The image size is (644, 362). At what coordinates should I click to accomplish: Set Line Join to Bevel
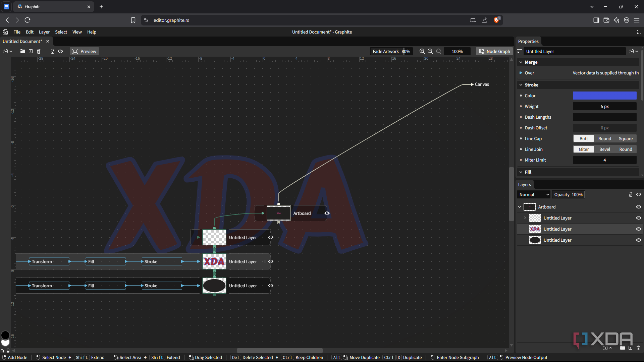coord(604,149)
